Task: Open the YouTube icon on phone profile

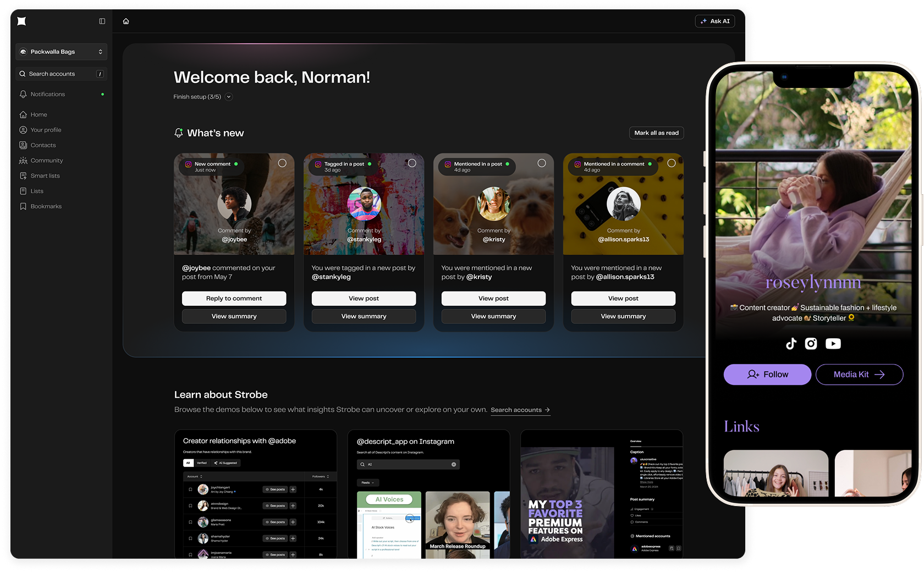Action: pyautogui.click(x=833, y=344)
